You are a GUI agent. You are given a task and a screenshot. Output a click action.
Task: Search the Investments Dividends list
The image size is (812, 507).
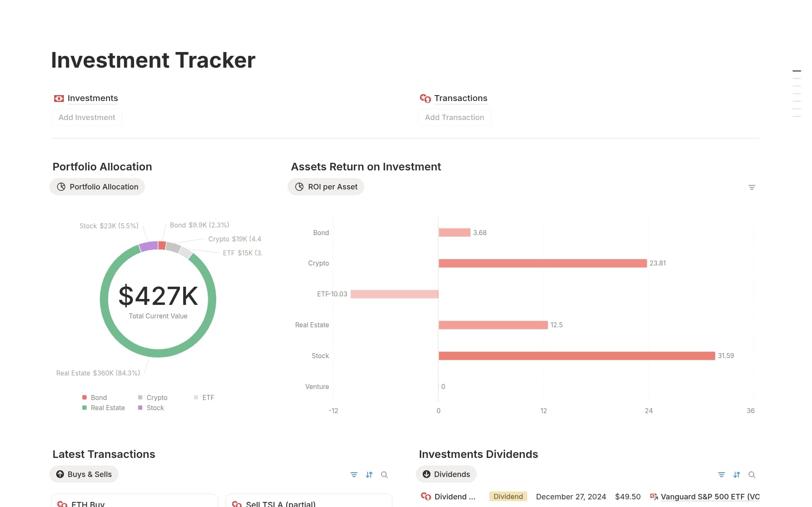(x=752, y=474)
